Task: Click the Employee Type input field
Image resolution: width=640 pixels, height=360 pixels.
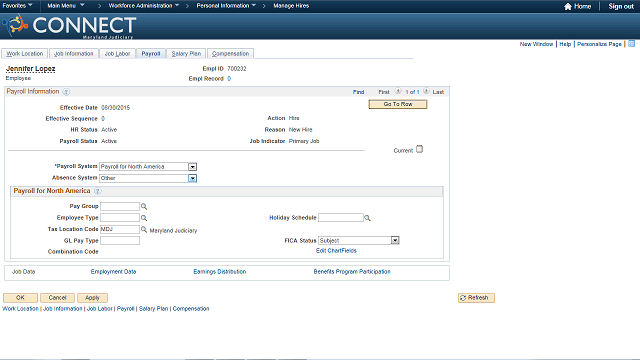Action: click(120, 218)
